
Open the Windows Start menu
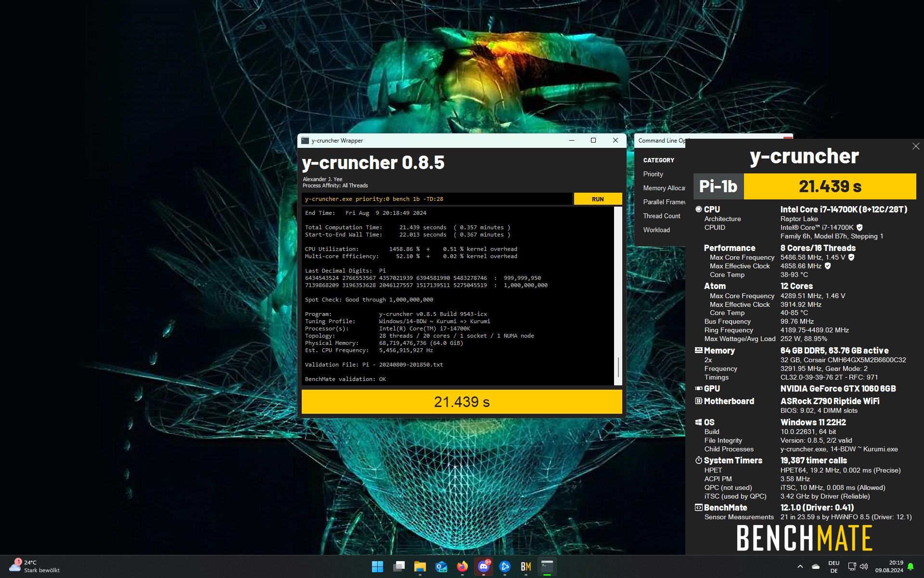[x=377, y=566]
